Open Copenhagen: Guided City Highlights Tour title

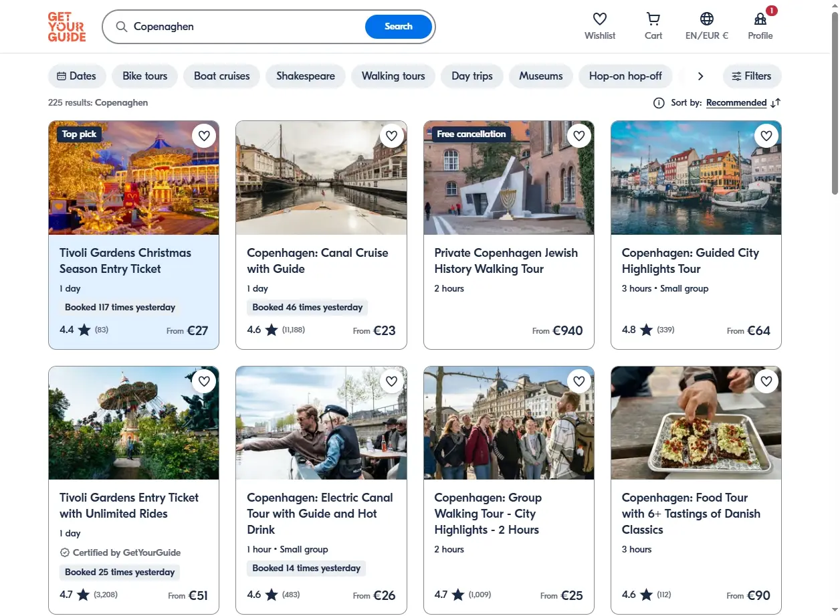pos(691,261)
